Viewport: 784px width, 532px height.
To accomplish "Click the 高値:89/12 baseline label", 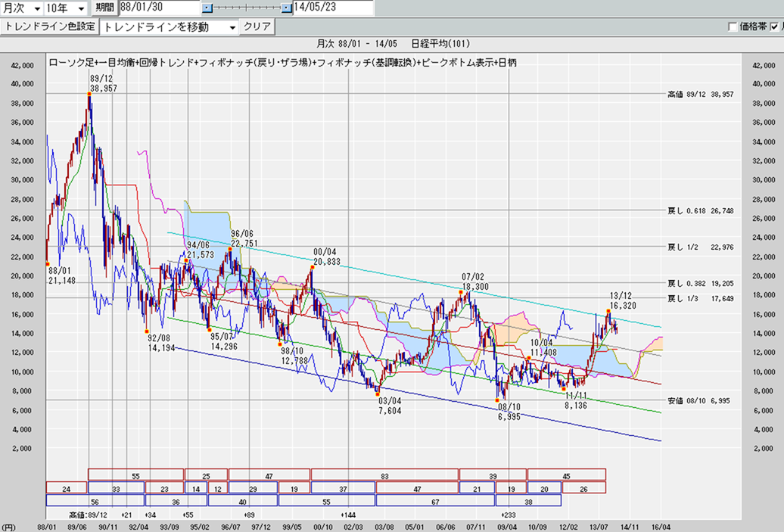I will click(x=88, y=515).
